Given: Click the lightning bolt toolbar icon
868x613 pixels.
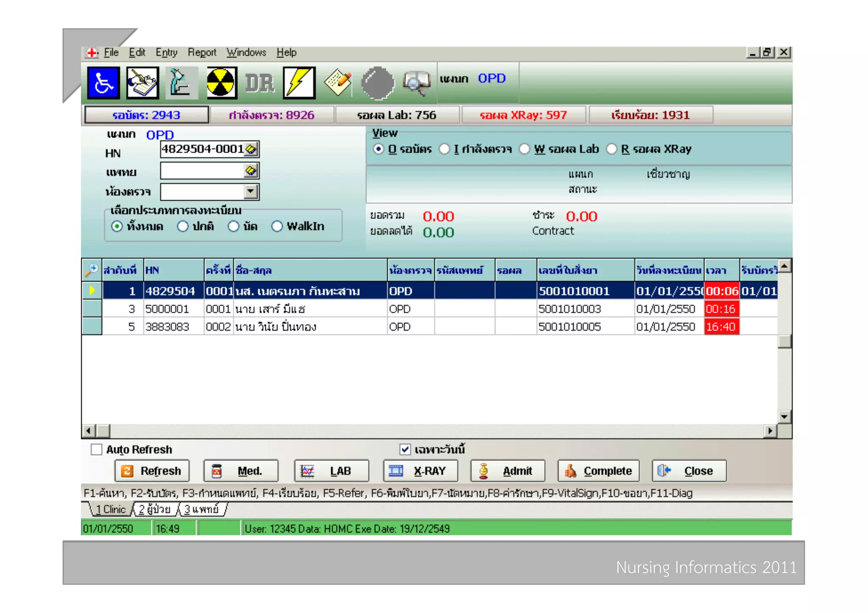Looking at the screenshot, I should point(299,83).
